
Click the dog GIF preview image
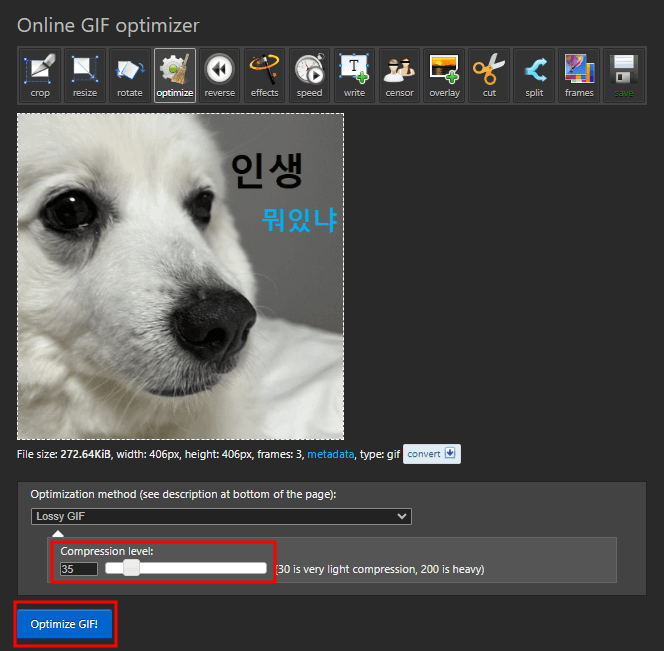180,276
